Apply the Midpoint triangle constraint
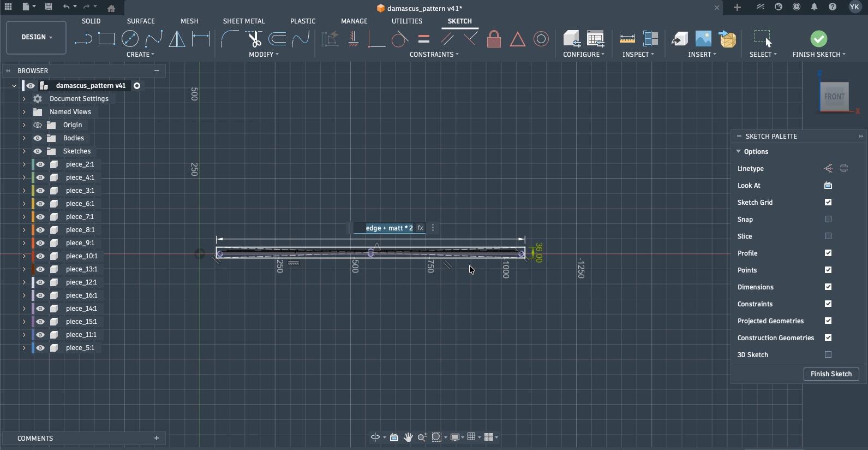The image size is (868, 450). 517,39
